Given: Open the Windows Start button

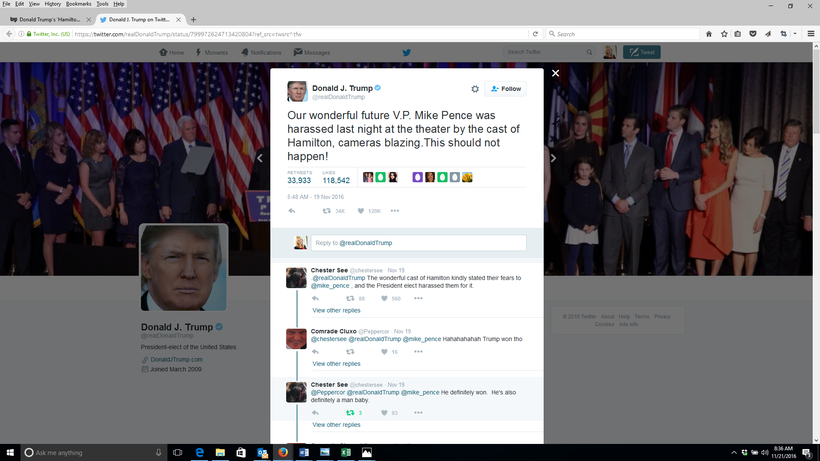Looking at the screenshot, I should pyautogui.click(x=10, y=453).
